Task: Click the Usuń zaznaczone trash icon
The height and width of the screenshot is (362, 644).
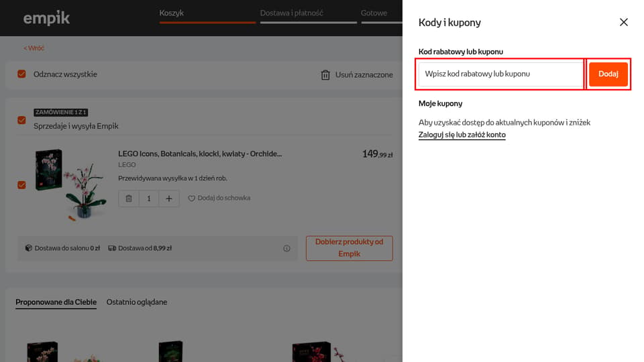Action: point(325,74)
